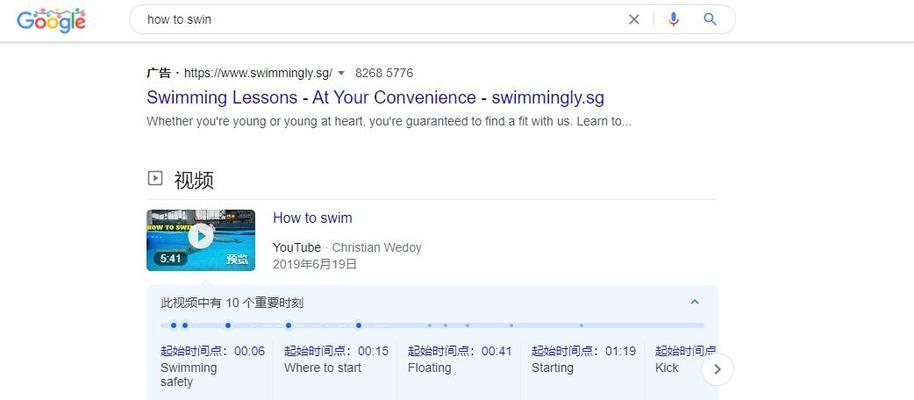Open ad dropdown arrow next to swimmingly.sg URL
Image resolution: width=914 pixels, height=400 pixels.
[x=341, y=73]
